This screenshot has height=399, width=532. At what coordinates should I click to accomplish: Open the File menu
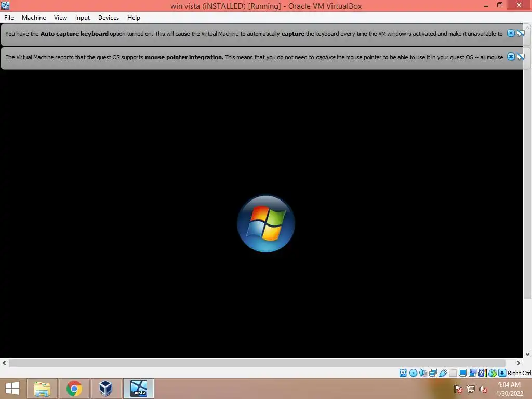9,18
